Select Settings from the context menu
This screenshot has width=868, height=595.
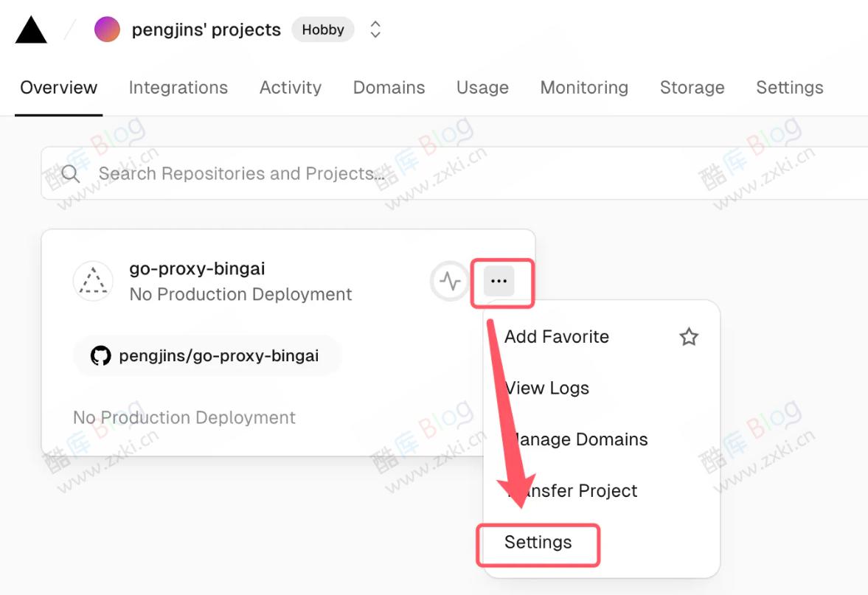(538, 543)
